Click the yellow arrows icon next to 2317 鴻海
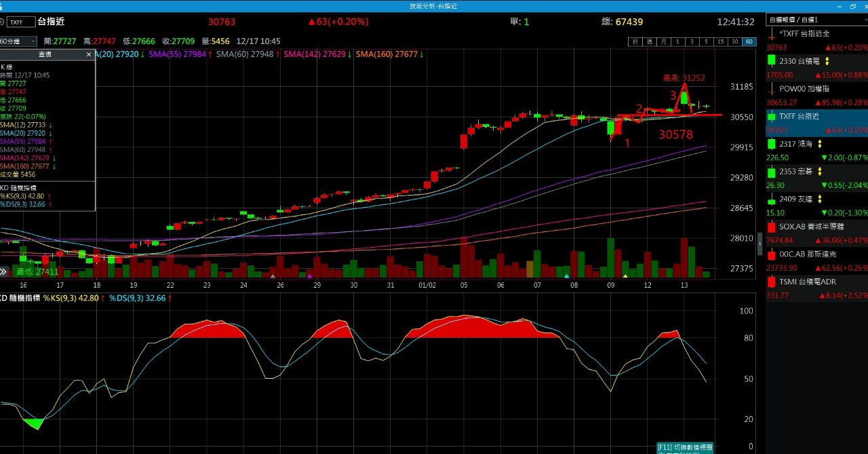The image size is (868, 454). [x=819, y=144]
